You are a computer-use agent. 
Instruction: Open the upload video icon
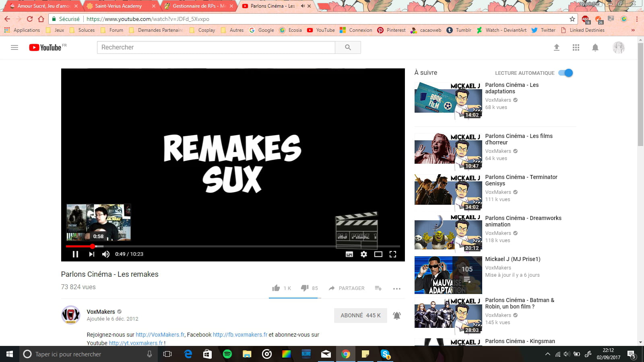click(557, 47)
